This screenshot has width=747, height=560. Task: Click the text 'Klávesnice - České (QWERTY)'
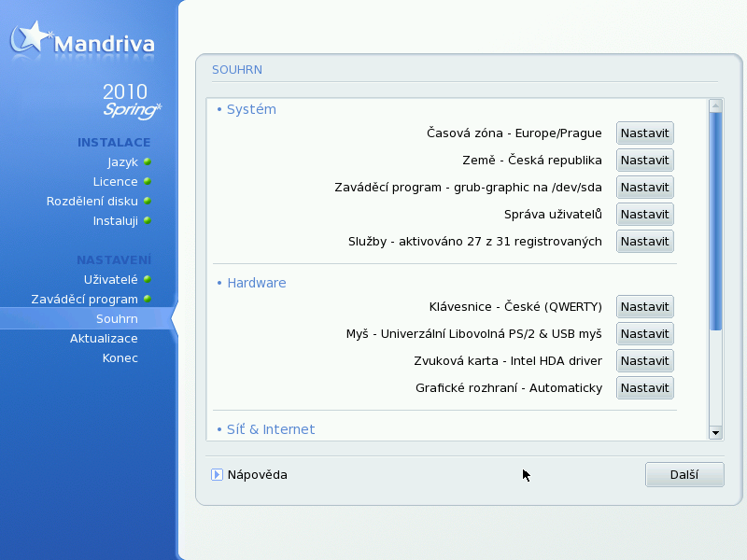[x=515, y=307]
